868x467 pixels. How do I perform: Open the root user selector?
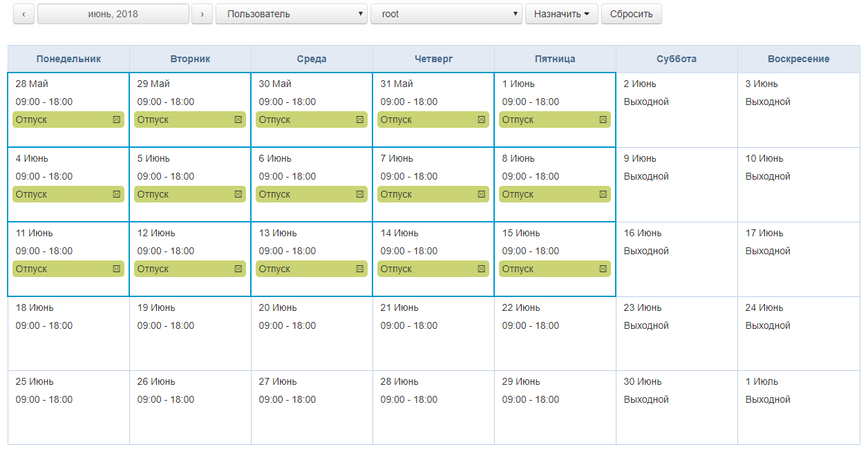point(446,14)
